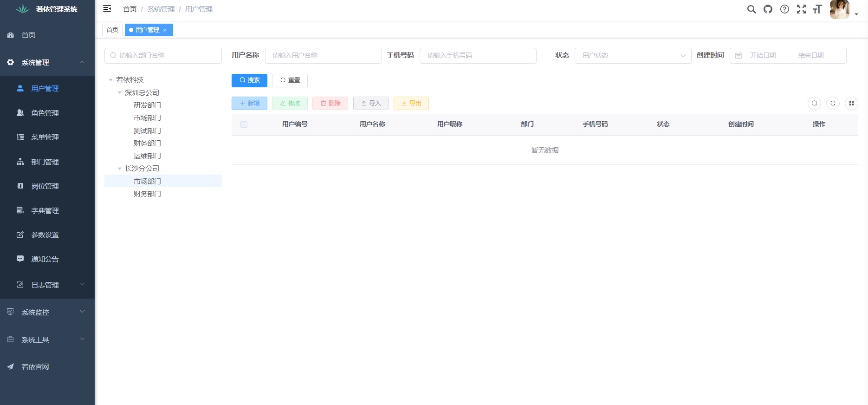Open 参数设置 in the sidebar
The width and height of the screenshot is (868, 405).
[47, 235]
